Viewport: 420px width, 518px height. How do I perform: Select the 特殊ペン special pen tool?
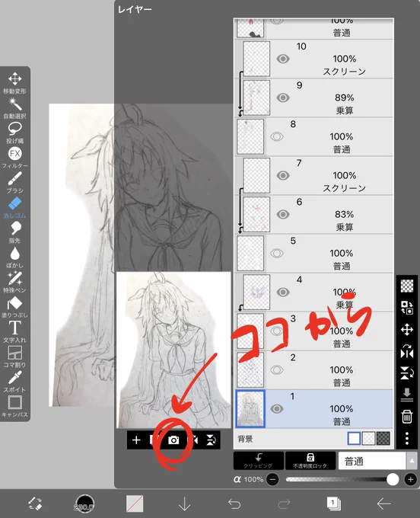tap(14, 282)
